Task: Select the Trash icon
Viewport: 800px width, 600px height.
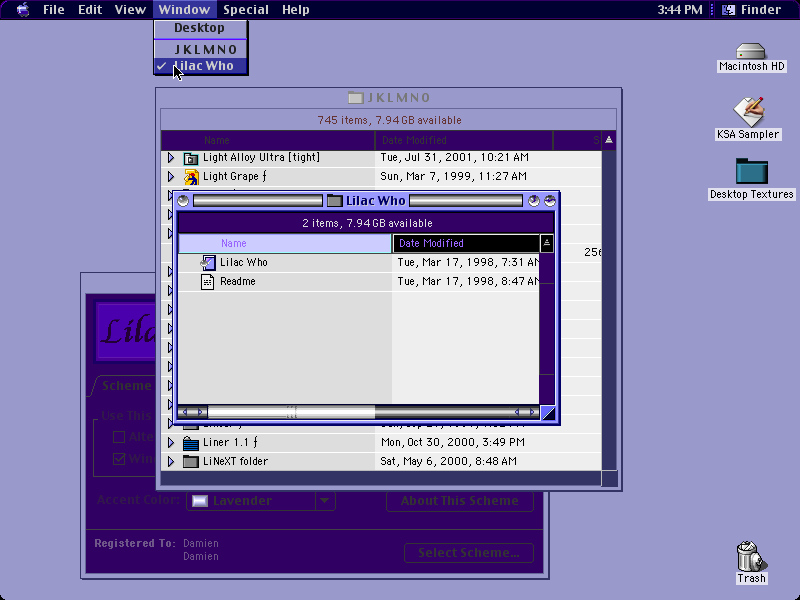Action: (751, 556)
